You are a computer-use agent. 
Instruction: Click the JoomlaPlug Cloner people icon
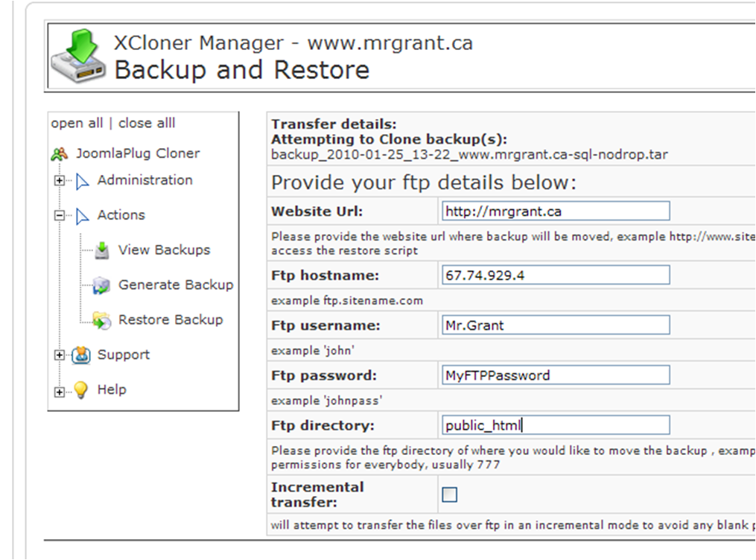point(60,154)
